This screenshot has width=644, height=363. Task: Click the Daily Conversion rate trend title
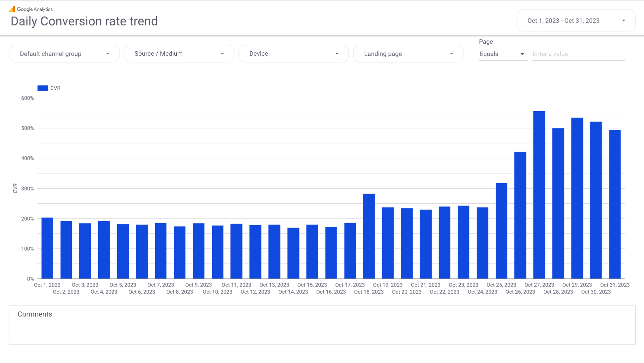pos(84,21)
